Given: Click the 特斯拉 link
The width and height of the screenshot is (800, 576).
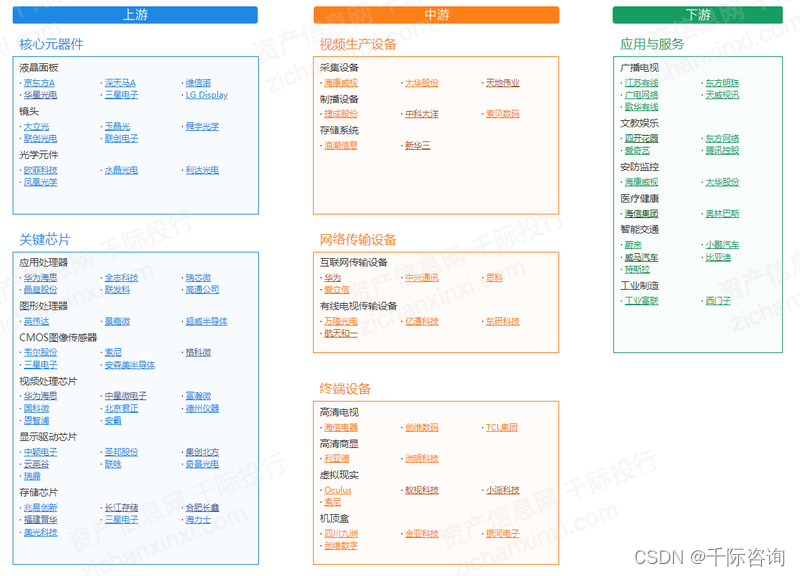Looking at the screenshot, I should 637,270.
